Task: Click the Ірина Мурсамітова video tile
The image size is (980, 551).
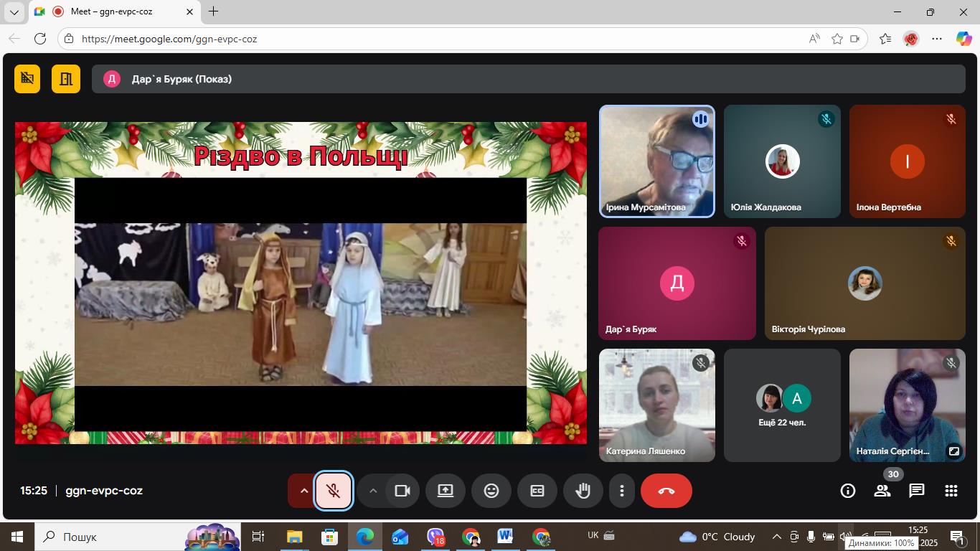Action: pos(656,161)
